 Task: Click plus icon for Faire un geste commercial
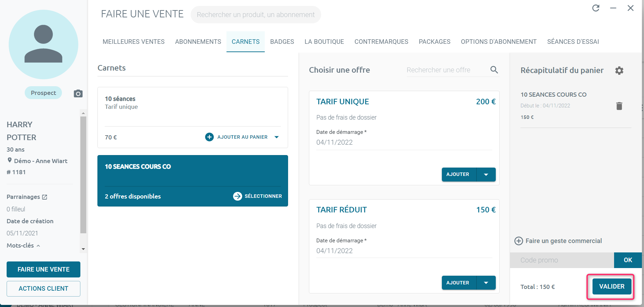[x=519, y=241]
